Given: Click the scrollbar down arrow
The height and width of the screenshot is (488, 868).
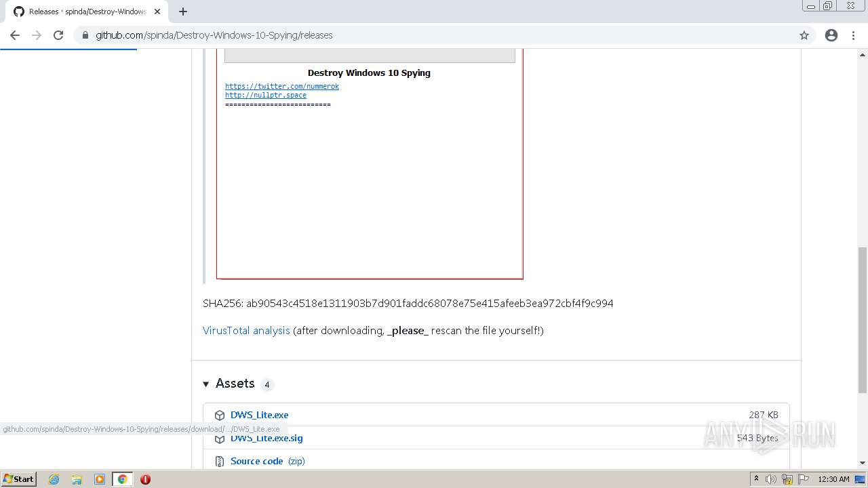Looking at the screenshot, I should pos(863,463).
